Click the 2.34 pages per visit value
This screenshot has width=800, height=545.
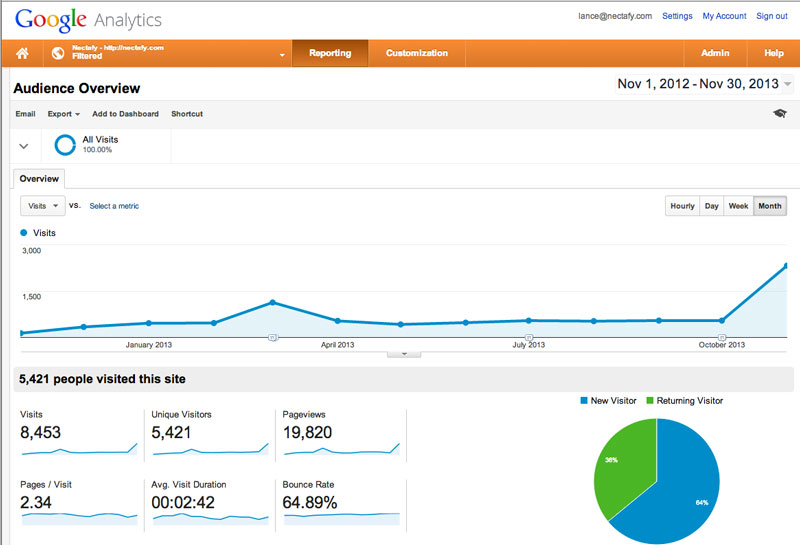point(36,503)
